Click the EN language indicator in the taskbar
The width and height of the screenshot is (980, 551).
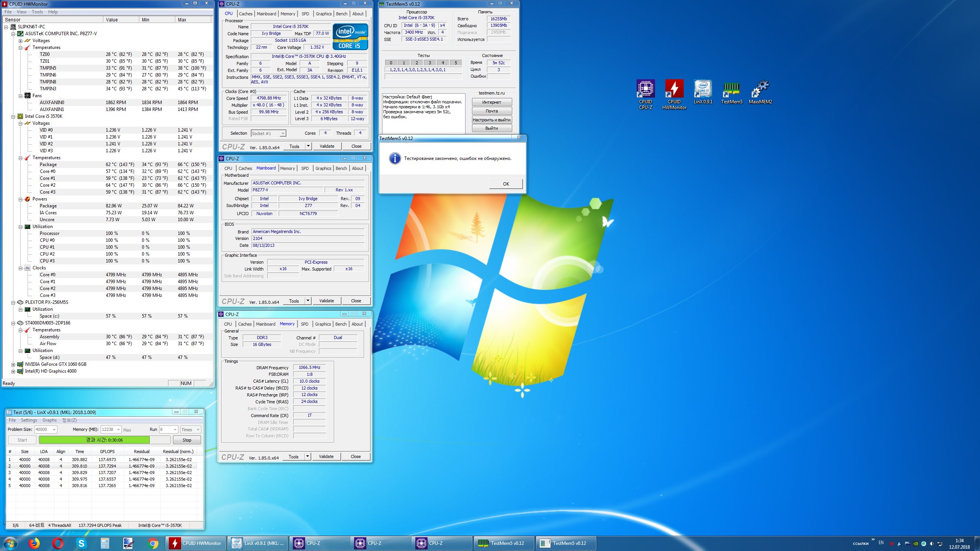click(881, 543)
